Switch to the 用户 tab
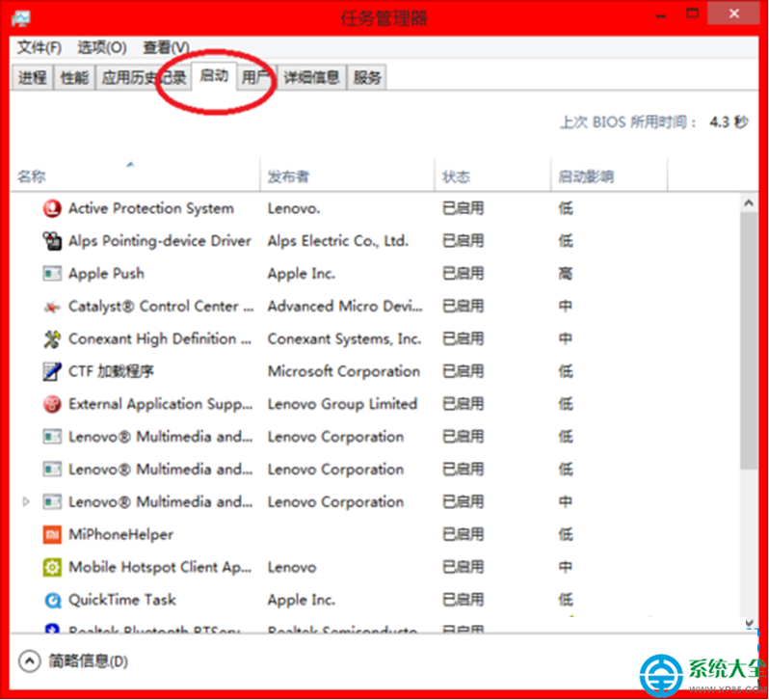This screenshot has width=769, height=700. point(256,77)
